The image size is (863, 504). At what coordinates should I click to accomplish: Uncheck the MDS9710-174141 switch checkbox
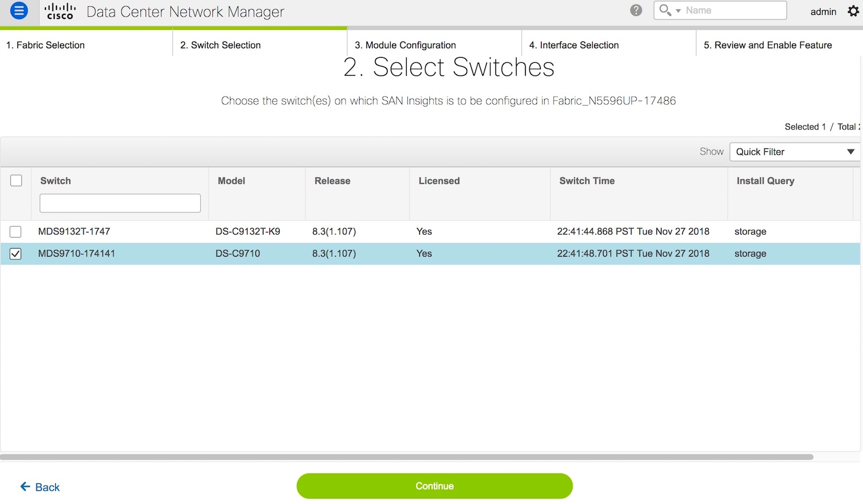click(16, 254)
